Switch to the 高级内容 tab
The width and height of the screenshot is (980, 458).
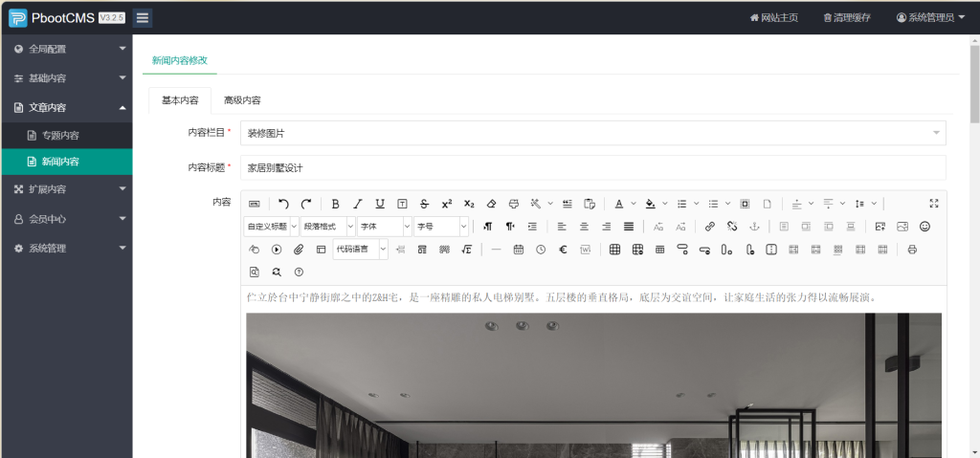pyautogui.click(x=242, y=100)
